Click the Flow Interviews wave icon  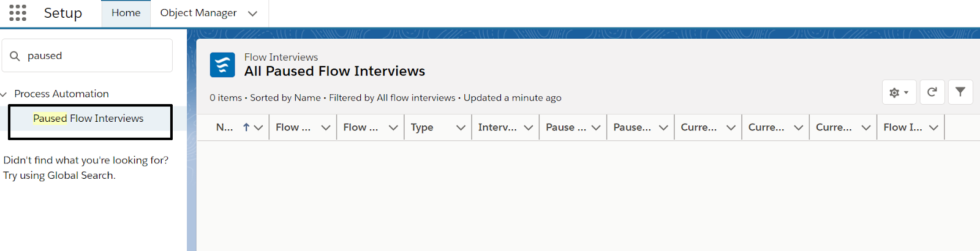(x=222, y=65)
